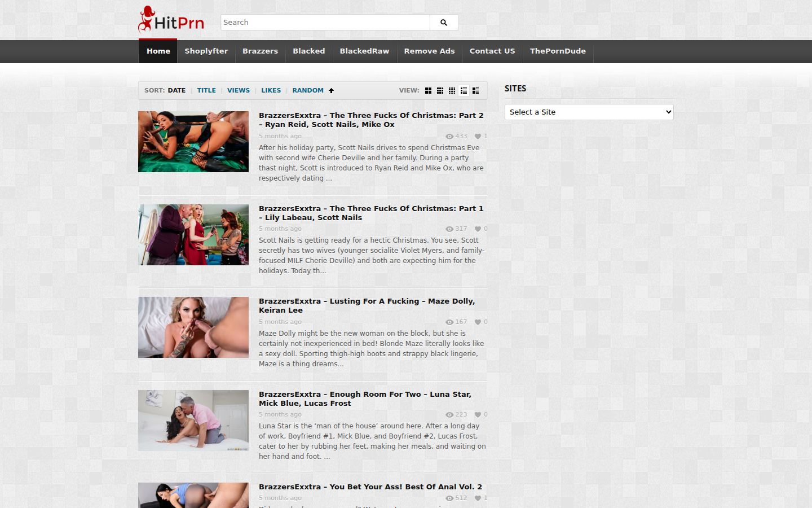
Task: Sort the list by Likes
Action: pos(271,90)
